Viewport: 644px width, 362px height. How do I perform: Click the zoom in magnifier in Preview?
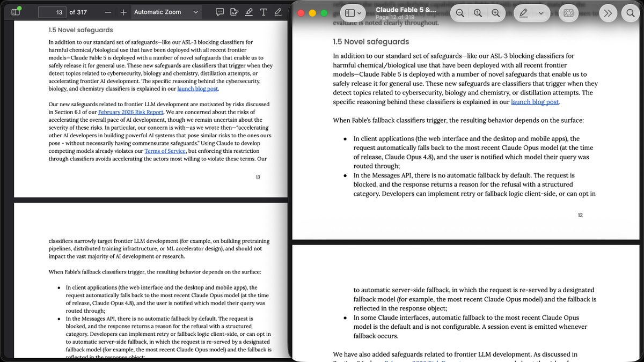point(495,13)
